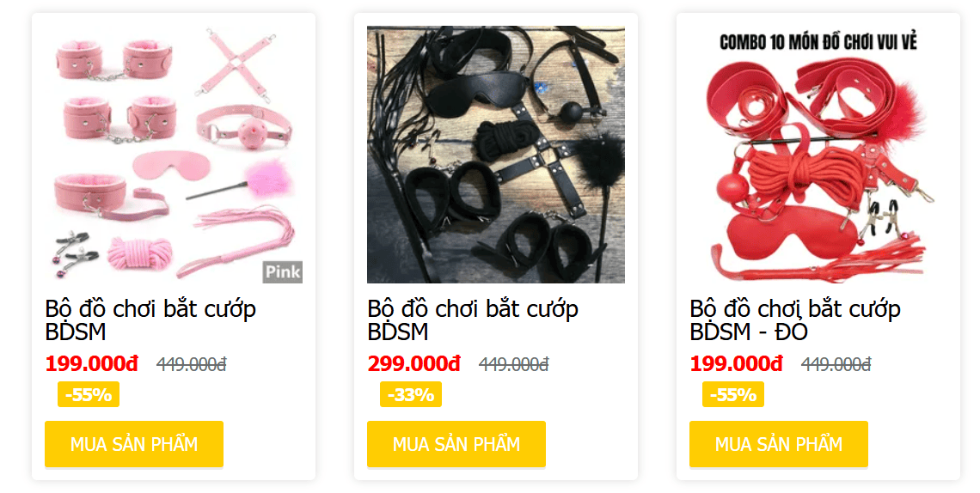Click the -55% badge on red set
The width and height of the screenshot is (980, 493).
pyautogui.click(x=733, y=394)
